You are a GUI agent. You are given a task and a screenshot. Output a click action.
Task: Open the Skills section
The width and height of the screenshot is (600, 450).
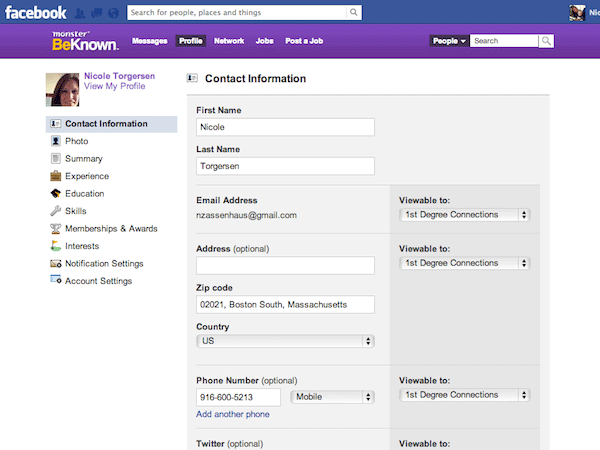tap(76, 211)
